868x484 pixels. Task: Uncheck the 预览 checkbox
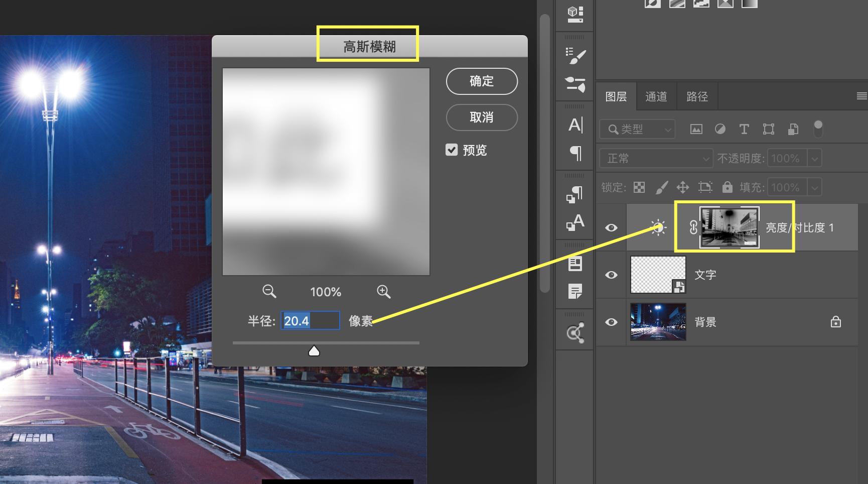coord(452,150)
